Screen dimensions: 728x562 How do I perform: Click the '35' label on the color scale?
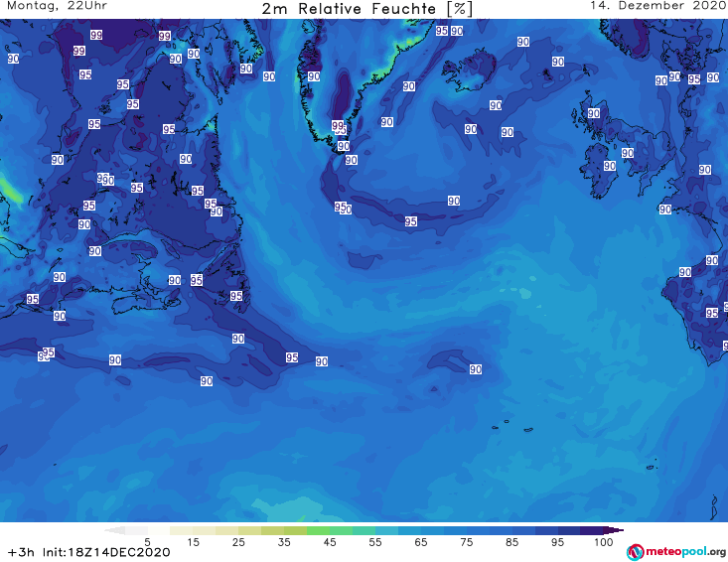tap(284, 542)
